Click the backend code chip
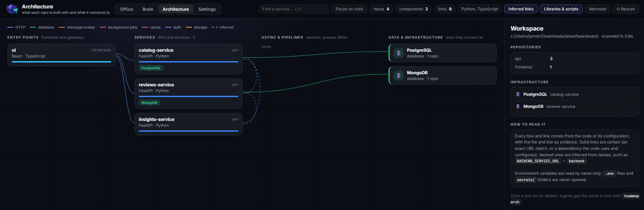 tap(576, 161)
